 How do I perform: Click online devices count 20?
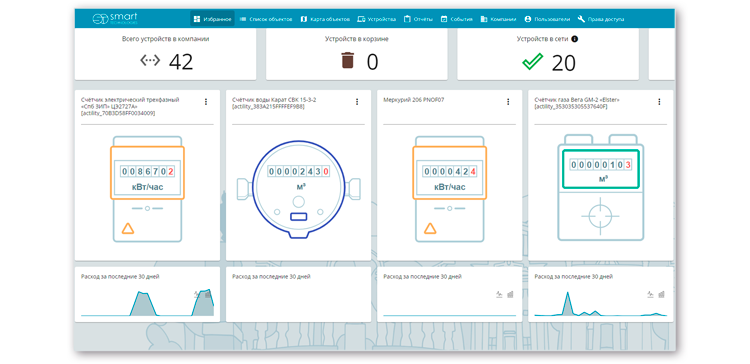tap(563, 62)
